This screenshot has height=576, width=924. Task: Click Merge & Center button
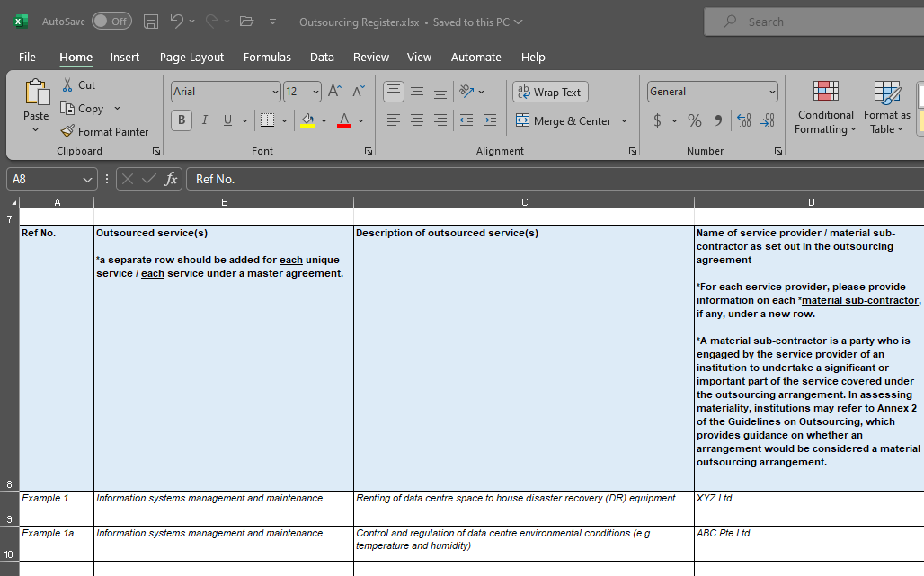(x=564, y=120)
